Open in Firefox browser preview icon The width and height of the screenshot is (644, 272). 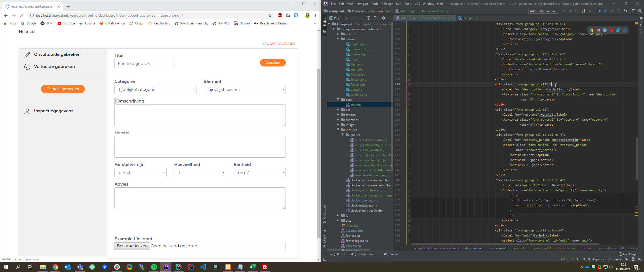coord(598,30)
